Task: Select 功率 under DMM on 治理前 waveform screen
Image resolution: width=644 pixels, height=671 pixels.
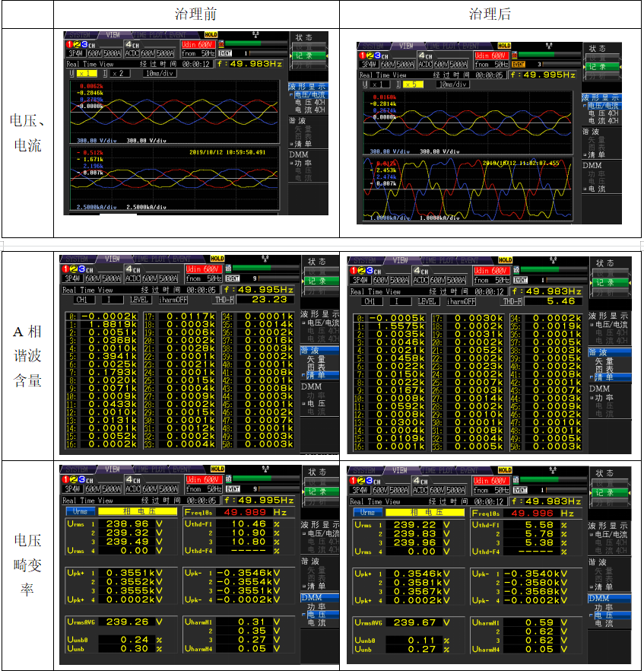Action: click(303, 164)
